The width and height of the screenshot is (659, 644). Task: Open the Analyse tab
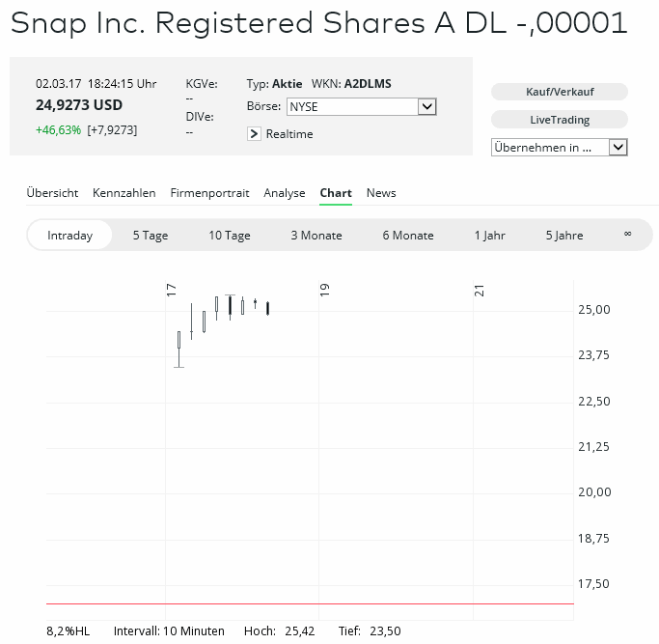pyautogui.click(x=285, y=193)
